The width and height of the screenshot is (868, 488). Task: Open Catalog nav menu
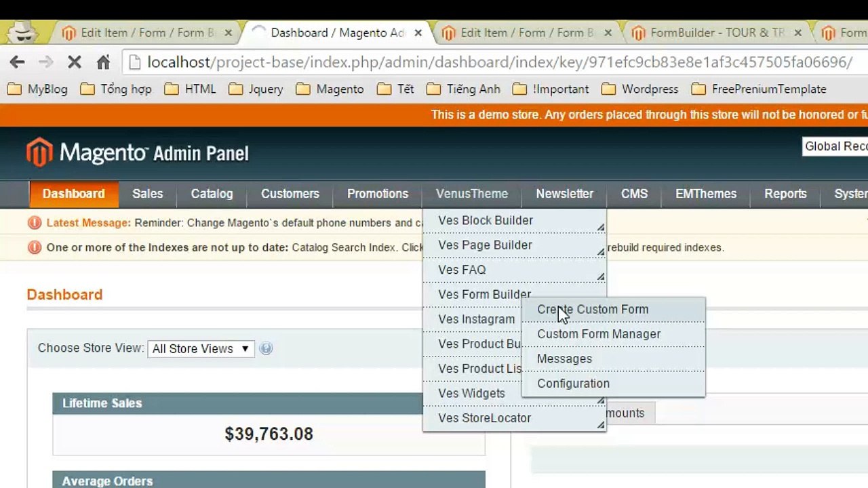[x=212, y=194]
